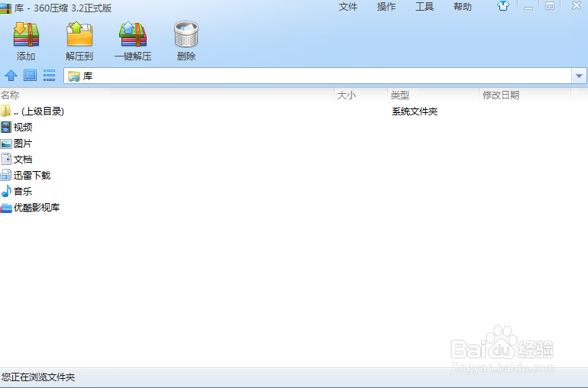Switch to large icon view mode
Screen dimensions: 588x388
point(30,76)
